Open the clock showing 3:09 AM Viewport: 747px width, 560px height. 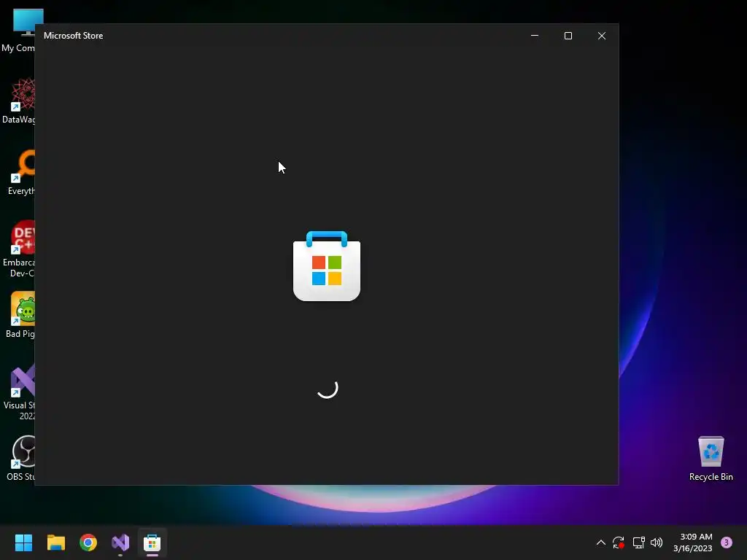pyautogui.click(x=693, y=542)
